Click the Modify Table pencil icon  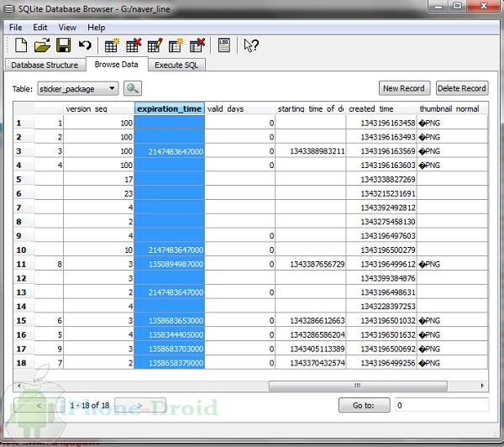coord(155,45)
